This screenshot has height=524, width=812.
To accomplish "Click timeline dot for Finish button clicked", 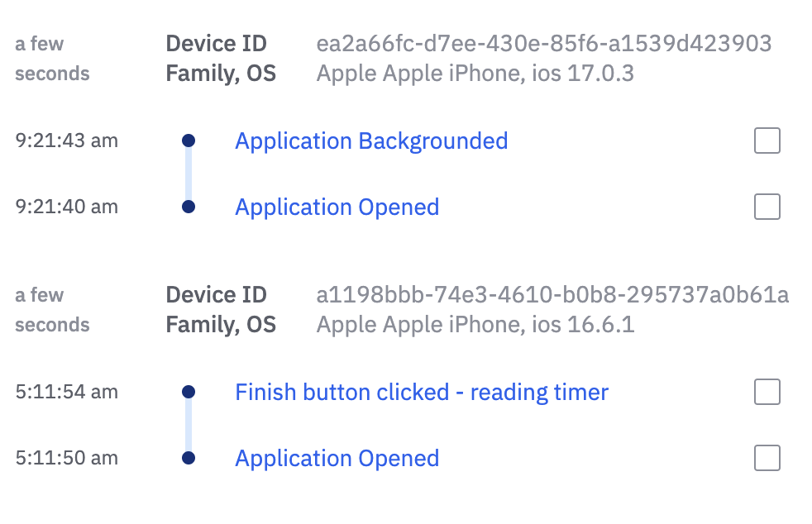I will [x=189, y=392].
